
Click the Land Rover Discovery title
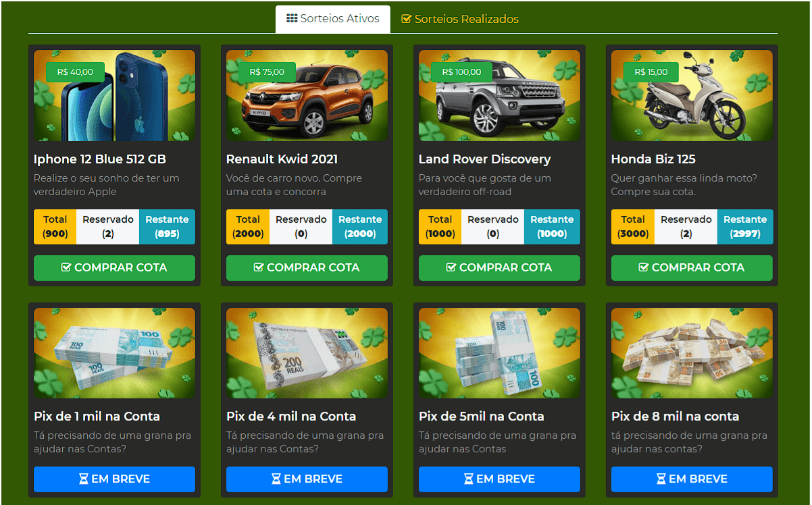coord(484,159)
